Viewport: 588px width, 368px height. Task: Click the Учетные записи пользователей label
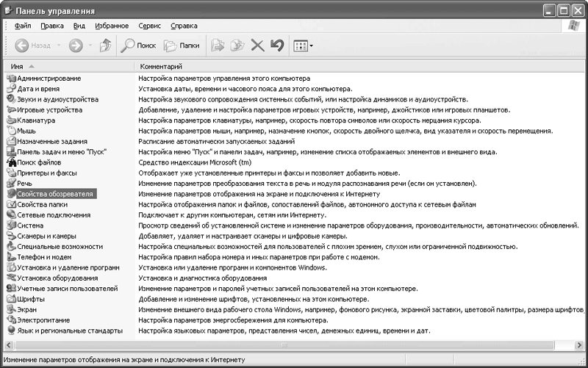(x=68, y=289)
